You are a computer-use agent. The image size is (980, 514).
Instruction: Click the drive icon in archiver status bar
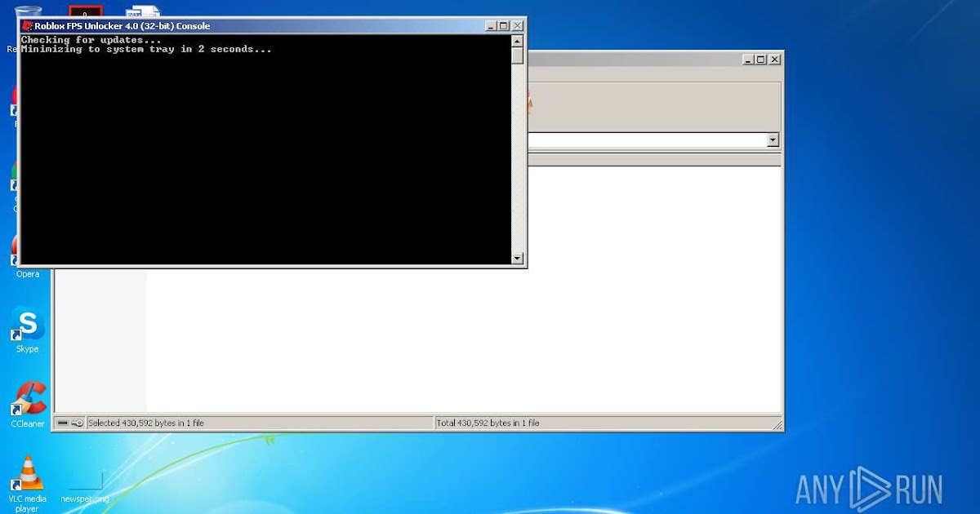[x=63, y=423]
